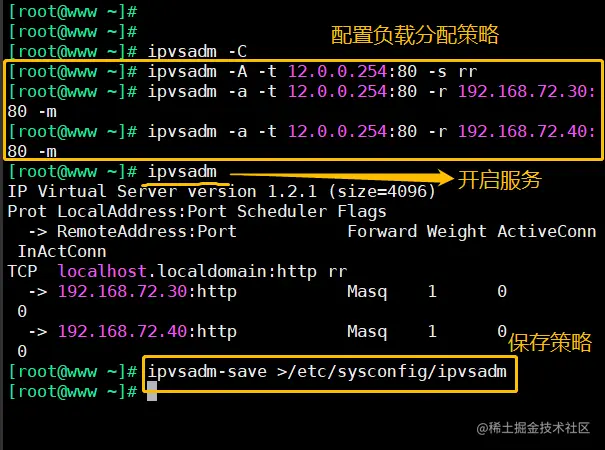605x450 pixels.
Task: Select the '-s rr' scheduler option
Action: (x=453, y=71)
